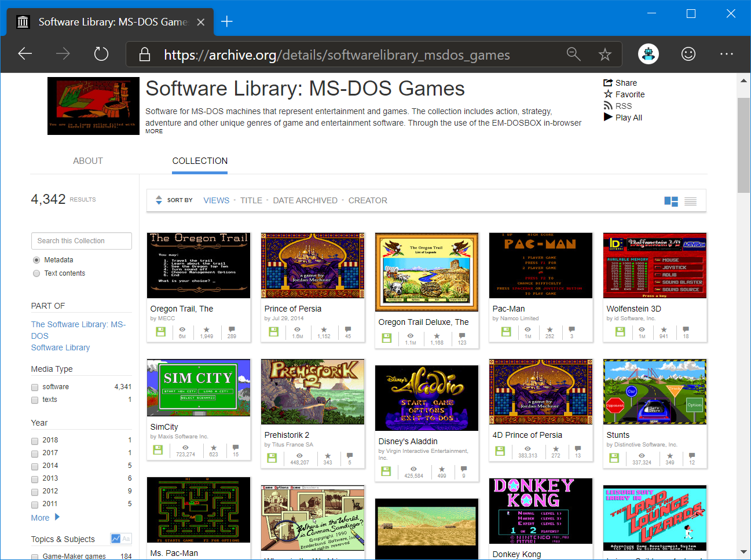Screen dimensions: 751x560
Task: Click the browser back arrow
Action: coord(25,54)
